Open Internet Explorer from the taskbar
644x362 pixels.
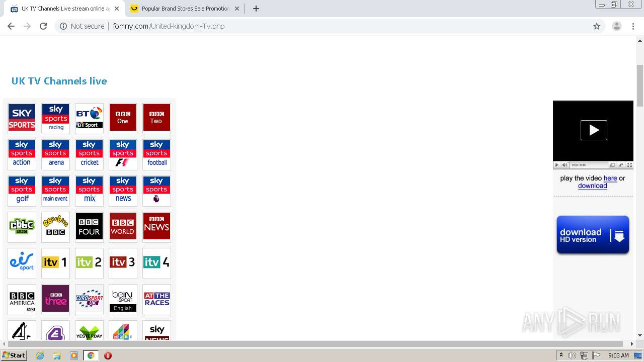coord(40,355)
